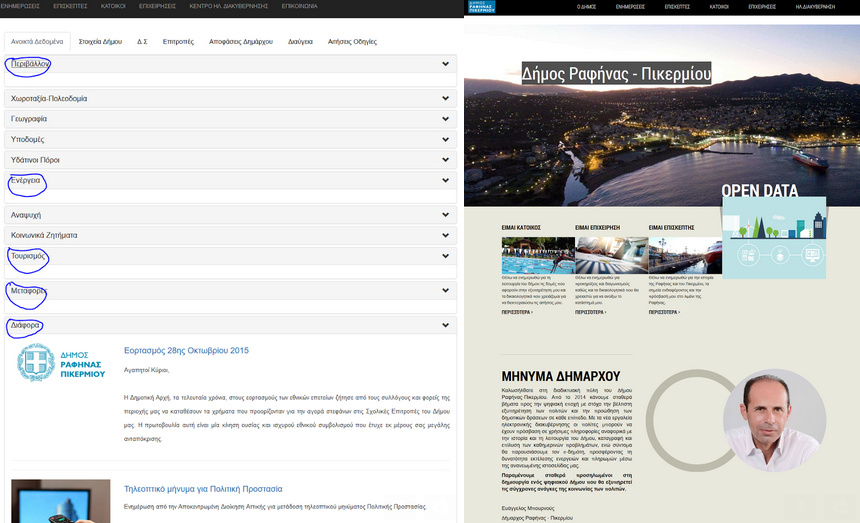Switch to the Στοιχεία Δήμου tab
The width and height of the screenshot is (860, 523).
pyautogui.click(x=100, y=42)
